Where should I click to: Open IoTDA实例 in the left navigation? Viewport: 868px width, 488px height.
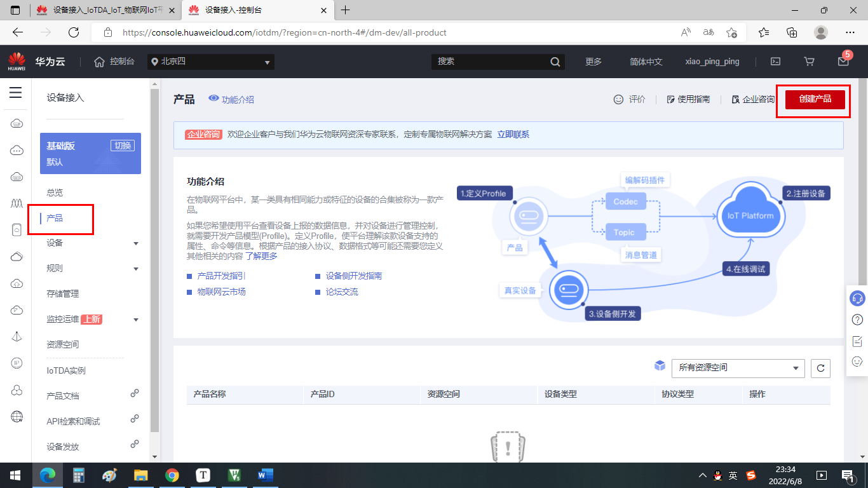(66, 370)
